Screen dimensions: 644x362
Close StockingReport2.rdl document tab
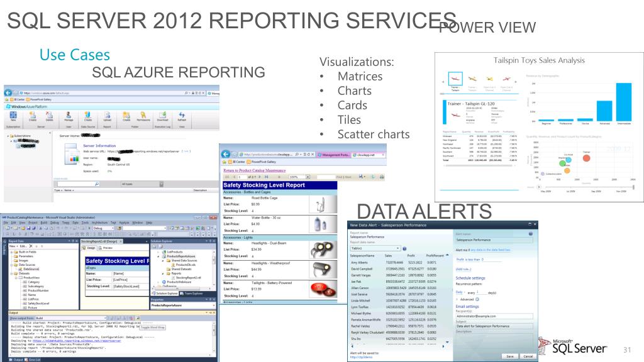(120, 242)
